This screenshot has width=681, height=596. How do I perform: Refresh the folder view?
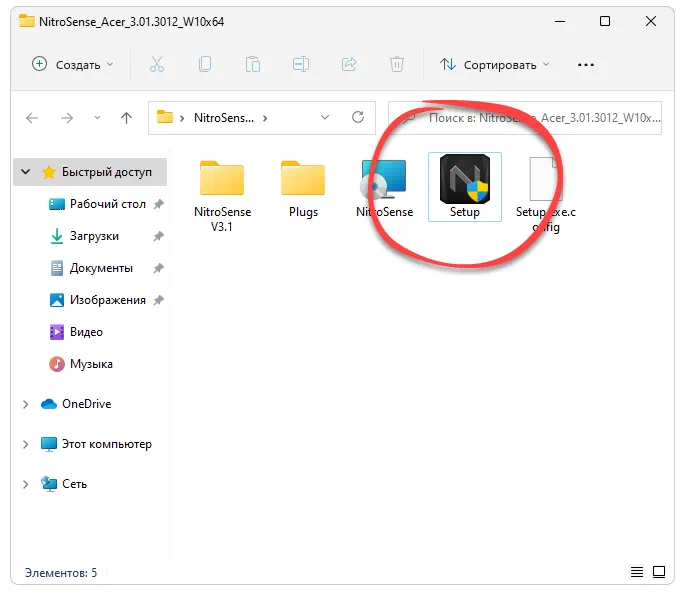click(358, 117)
